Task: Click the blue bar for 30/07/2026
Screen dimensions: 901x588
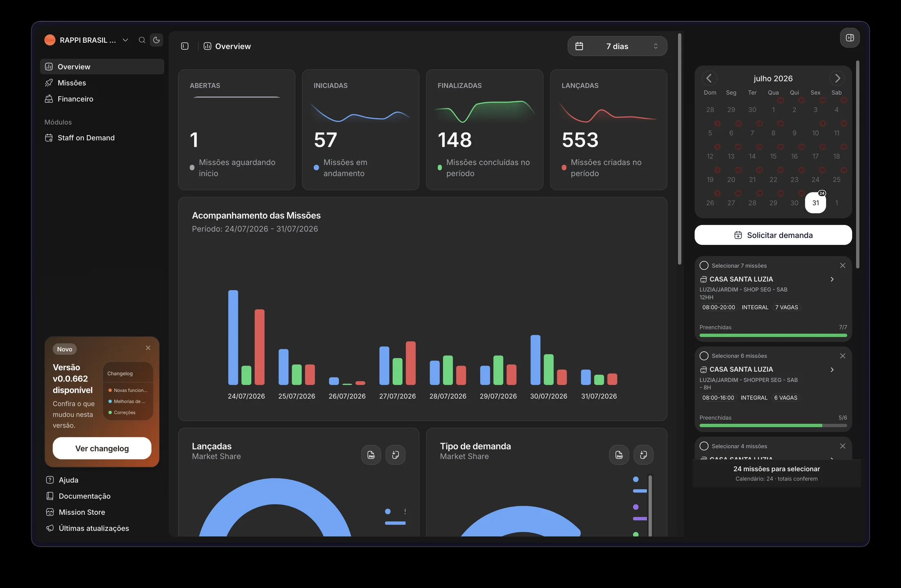Action: pyautogui.click(x=535, y=360)
